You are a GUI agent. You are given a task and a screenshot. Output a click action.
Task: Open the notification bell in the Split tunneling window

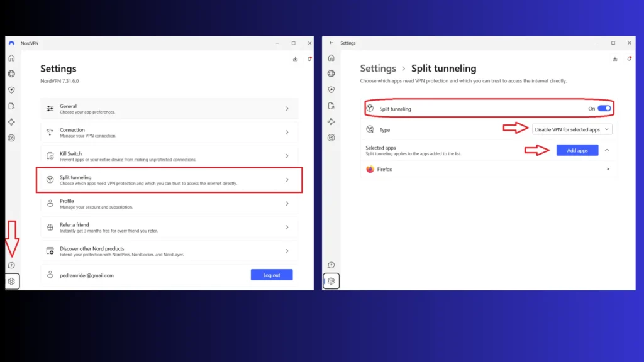click(629, 58)
